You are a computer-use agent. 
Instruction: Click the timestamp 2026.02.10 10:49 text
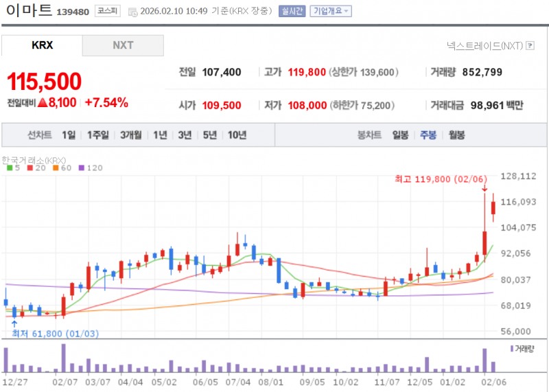[174, 11]
